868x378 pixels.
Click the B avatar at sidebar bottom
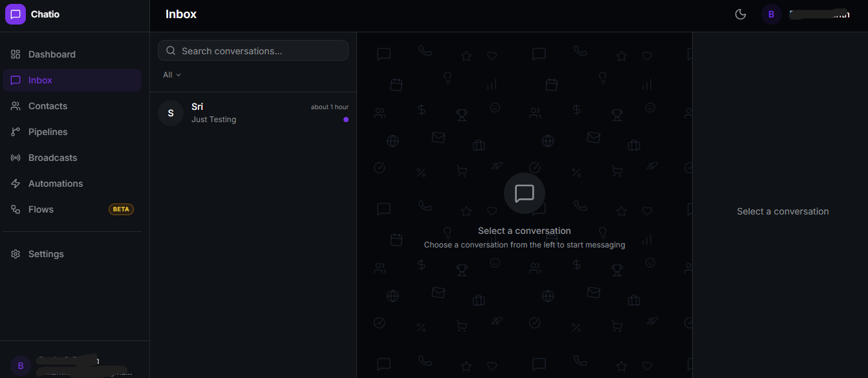click(21, 366)
